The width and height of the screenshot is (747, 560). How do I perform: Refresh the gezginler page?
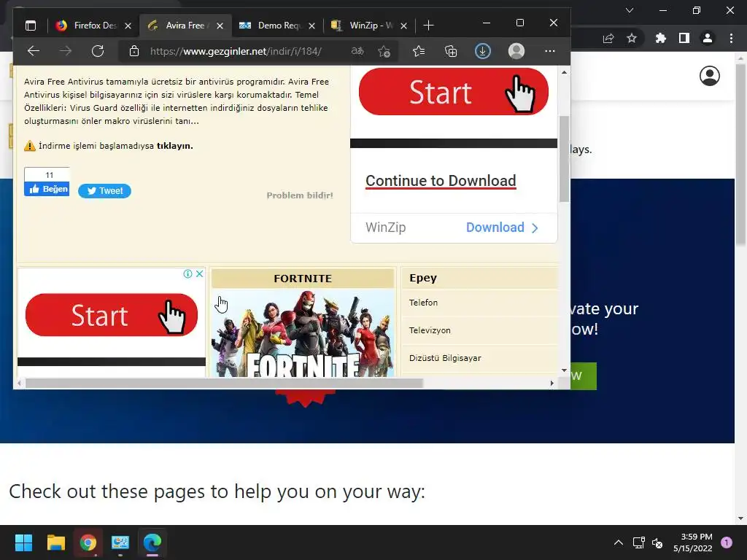pyautogui.click(x=98, y=51)
